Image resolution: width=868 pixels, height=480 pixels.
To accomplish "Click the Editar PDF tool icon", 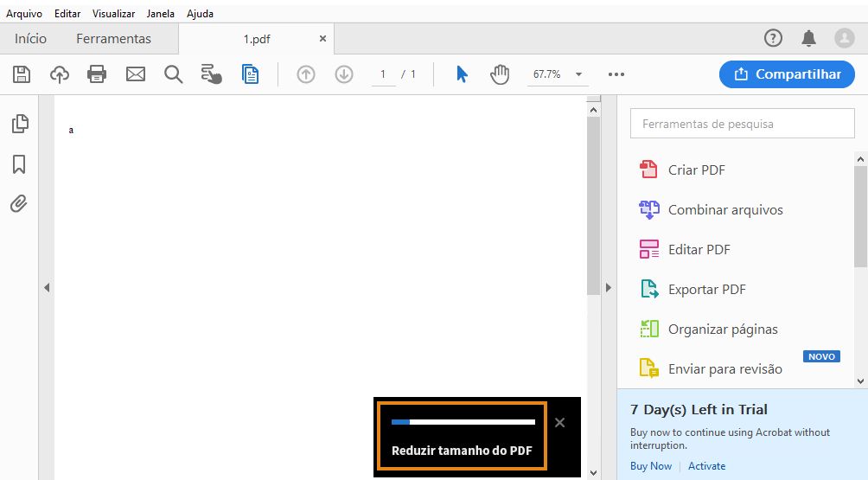I will click(x=648, y=249).
